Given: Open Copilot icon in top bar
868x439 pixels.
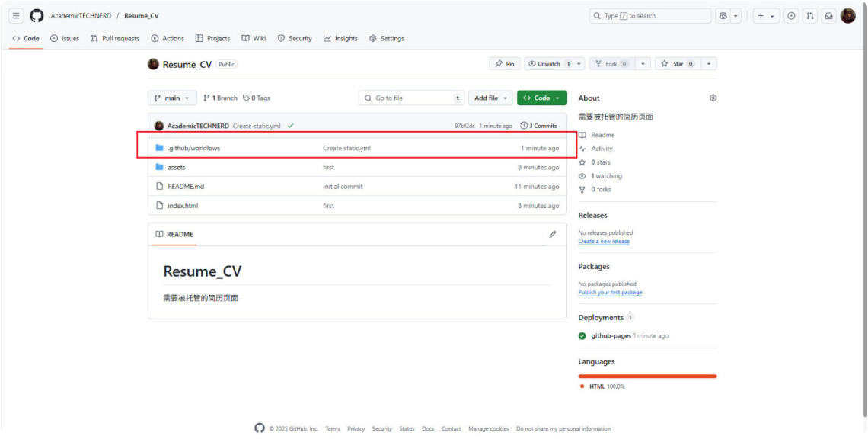Looking at the screenshot, I should coord(723,16).
